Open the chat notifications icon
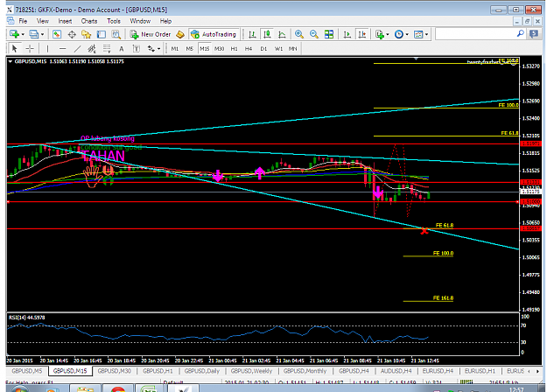 (x=534, y=34)
